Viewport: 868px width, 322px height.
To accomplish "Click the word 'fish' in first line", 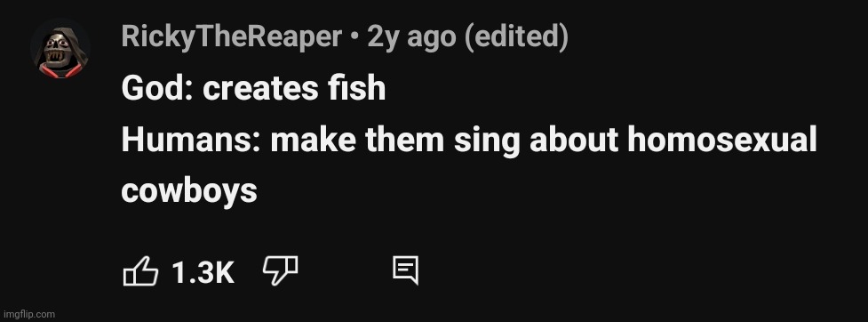I will [352, 87].
